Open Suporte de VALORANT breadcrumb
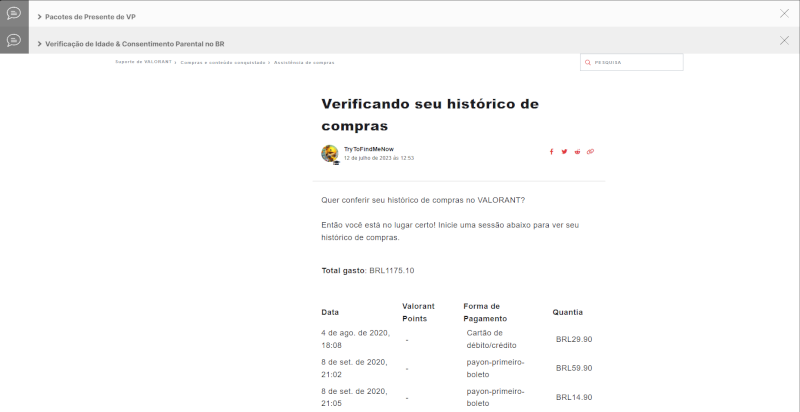 point(143,62)
